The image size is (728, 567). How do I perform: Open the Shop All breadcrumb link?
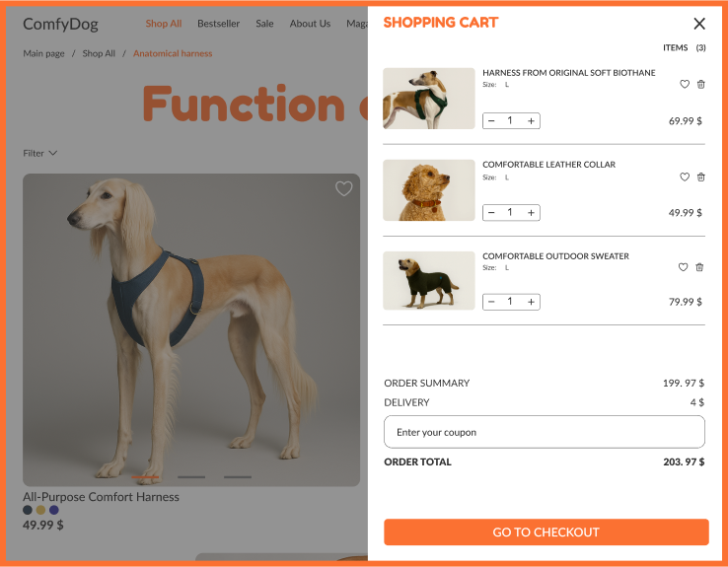pos(99,53)
